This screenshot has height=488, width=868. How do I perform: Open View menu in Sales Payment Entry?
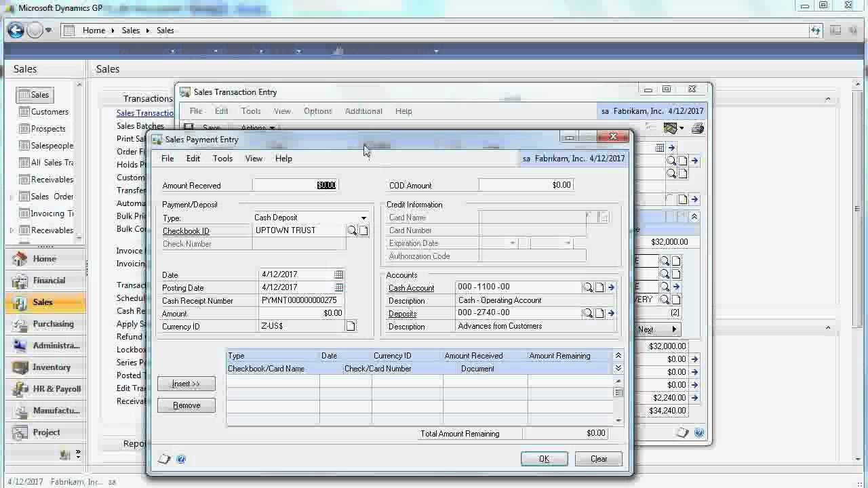click(x=254, y=159)
